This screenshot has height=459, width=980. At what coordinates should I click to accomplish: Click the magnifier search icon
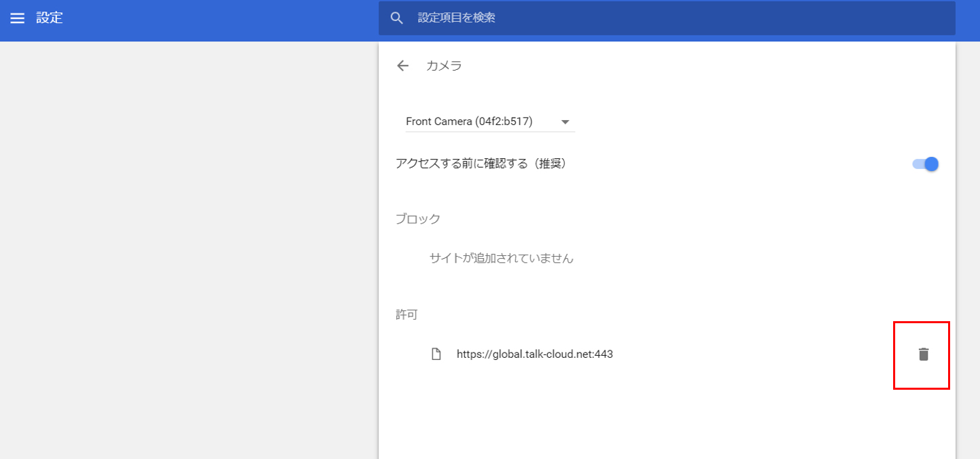point(397,18)
